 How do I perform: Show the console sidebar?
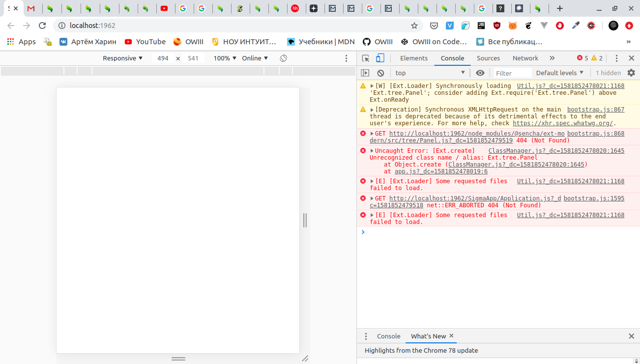coord(365,73)
